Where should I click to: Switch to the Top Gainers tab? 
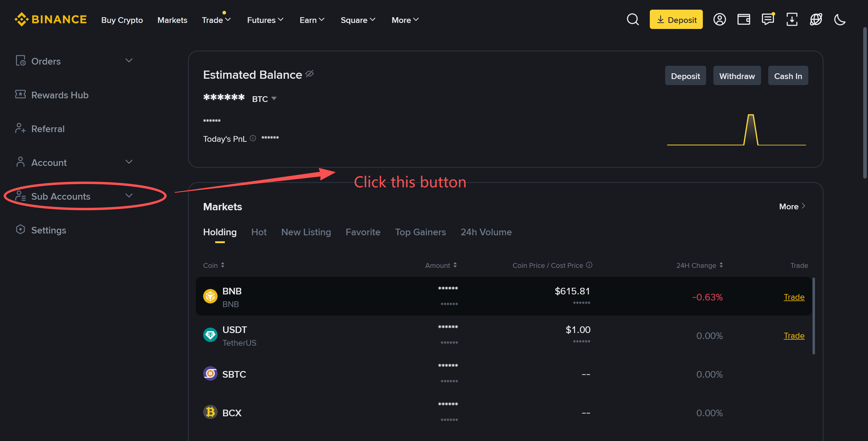tap(420, 232)
